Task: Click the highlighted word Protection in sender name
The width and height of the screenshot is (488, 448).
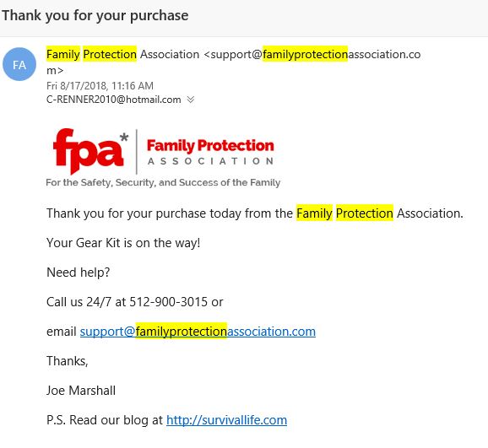Action: (110, 54)
